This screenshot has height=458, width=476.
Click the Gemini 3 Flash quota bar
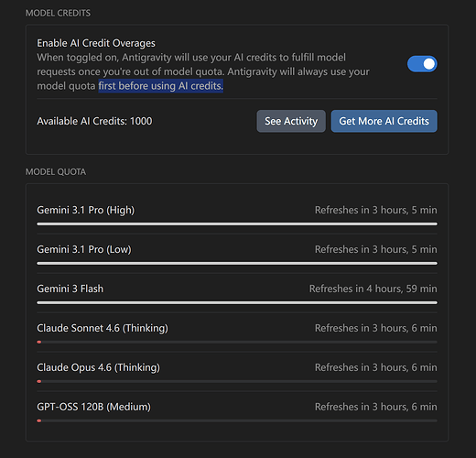click(237, 302)
